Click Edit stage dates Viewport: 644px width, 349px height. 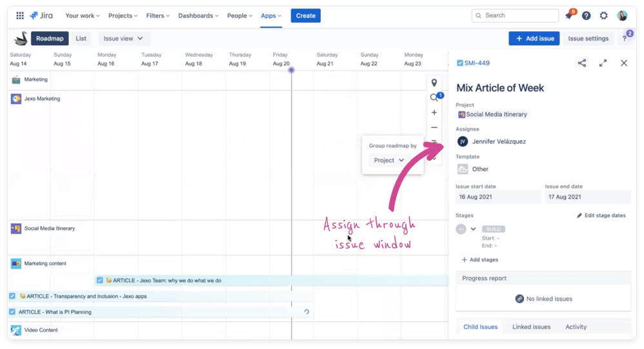pos(601,215)
